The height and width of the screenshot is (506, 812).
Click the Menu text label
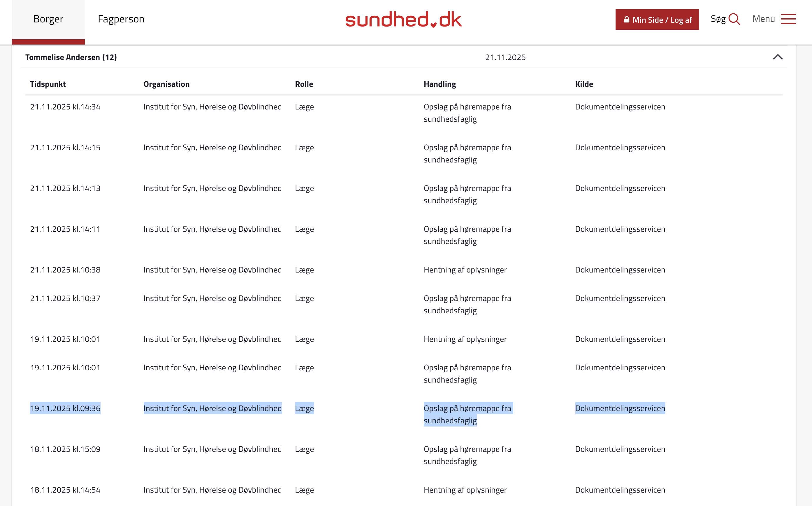763,19
